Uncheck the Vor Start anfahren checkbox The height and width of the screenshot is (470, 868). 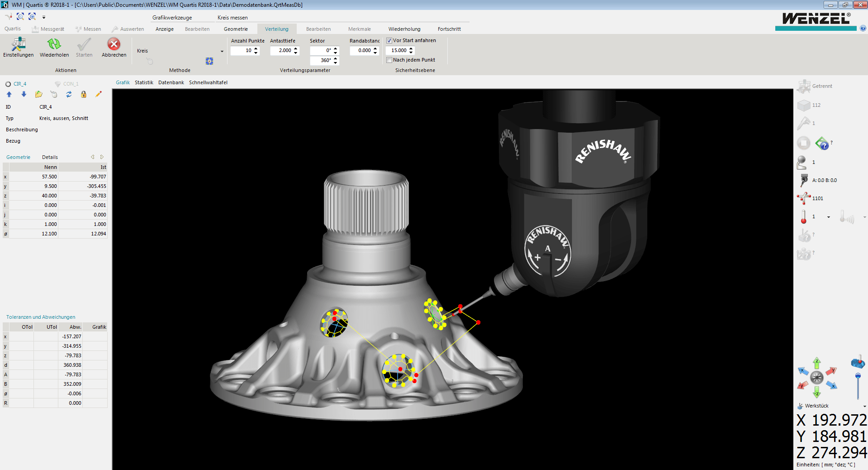pos(389,41)
